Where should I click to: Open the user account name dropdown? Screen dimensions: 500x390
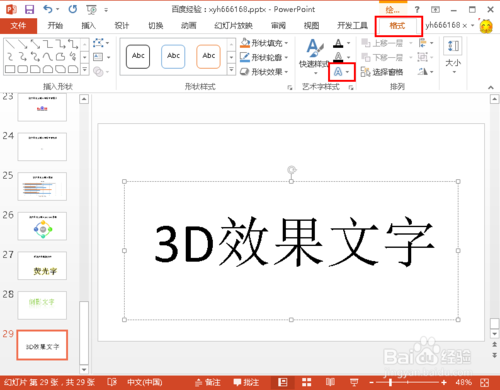tap(449, 25)
